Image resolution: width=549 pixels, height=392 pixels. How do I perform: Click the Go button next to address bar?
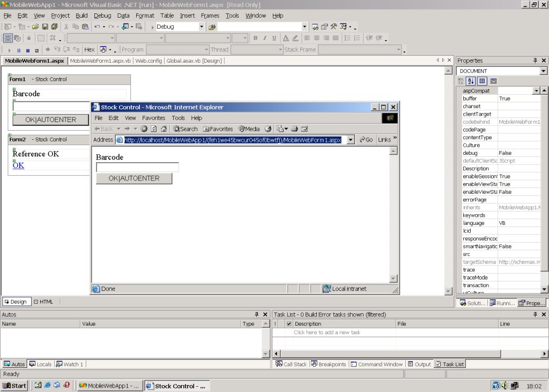[x=366, y=140]
